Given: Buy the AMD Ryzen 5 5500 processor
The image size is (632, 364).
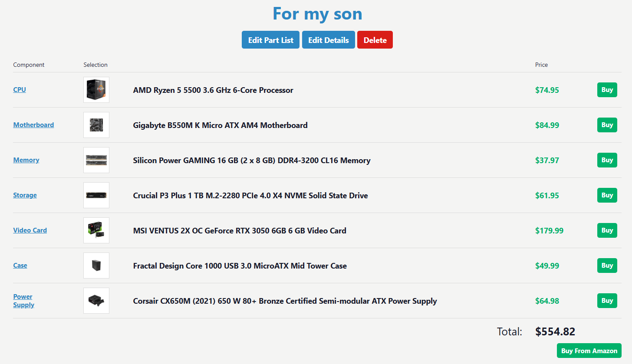Looking at the screenshot, I should tap(607, 90).
